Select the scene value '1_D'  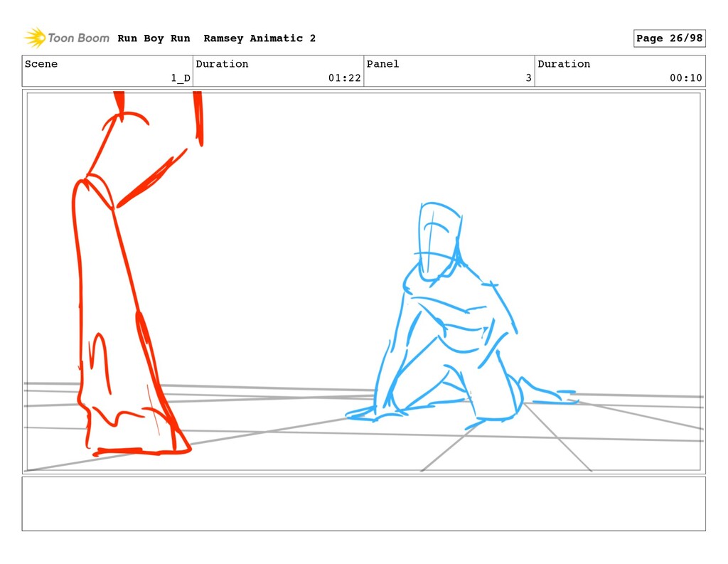tap(181, 78)
